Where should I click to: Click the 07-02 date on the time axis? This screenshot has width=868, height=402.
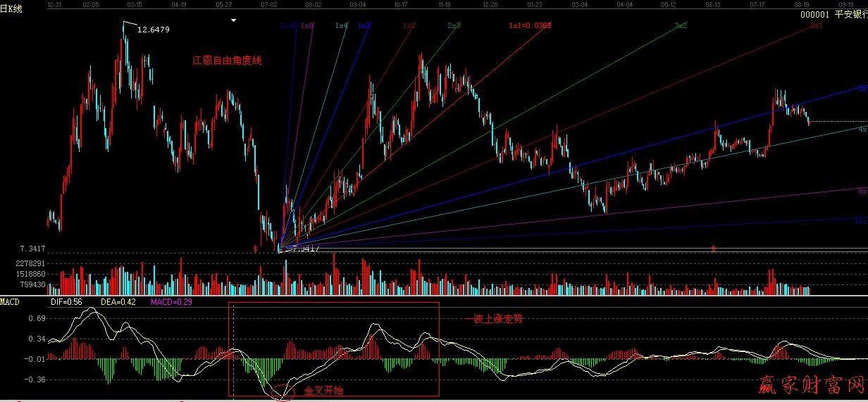click(269, 4)
